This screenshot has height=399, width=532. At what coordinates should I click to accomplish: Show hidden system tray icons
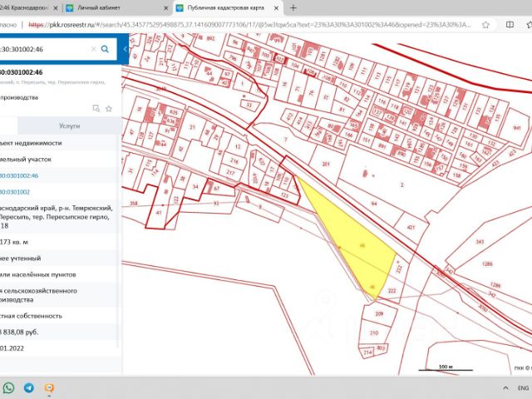pos(506,388)
